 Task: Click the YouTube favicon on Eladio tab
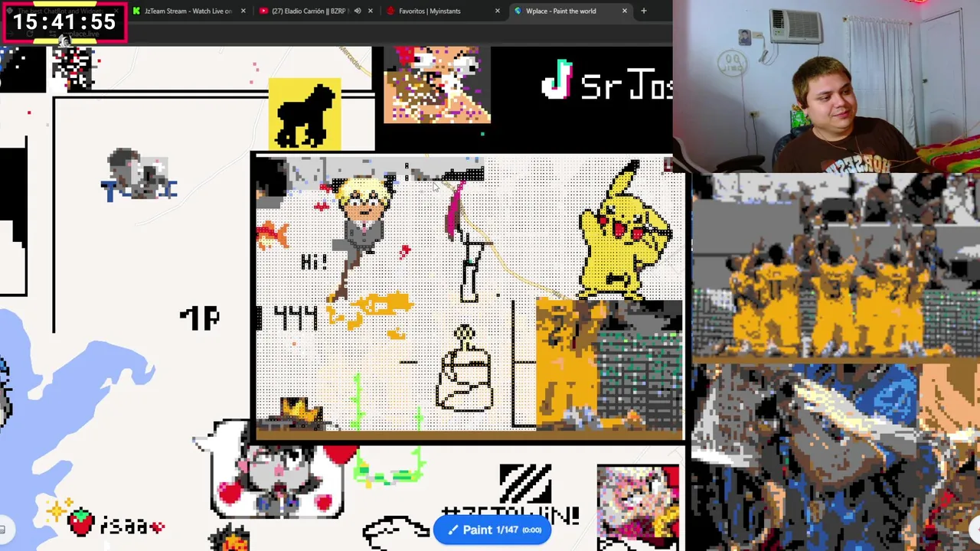[264, 11]
